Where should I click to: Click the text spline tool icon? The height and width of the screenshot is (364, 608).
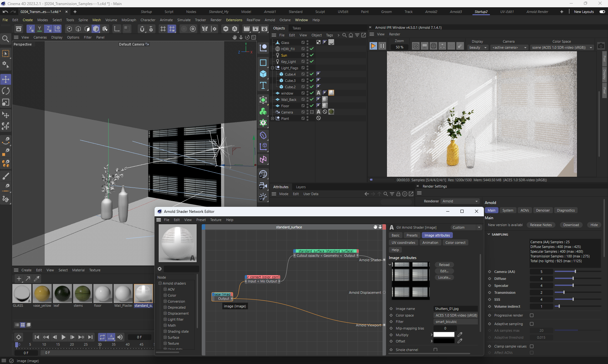(x=263, y=86)
